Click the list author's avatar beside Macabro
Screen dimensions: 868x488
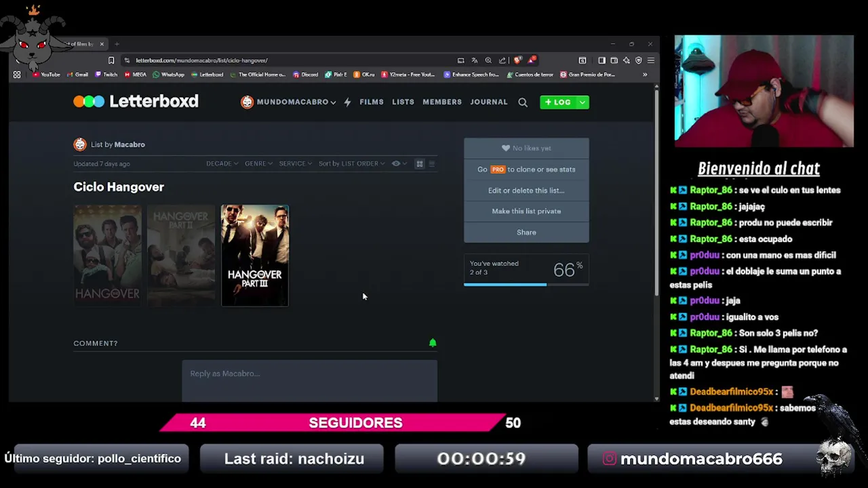pos(80,144)
